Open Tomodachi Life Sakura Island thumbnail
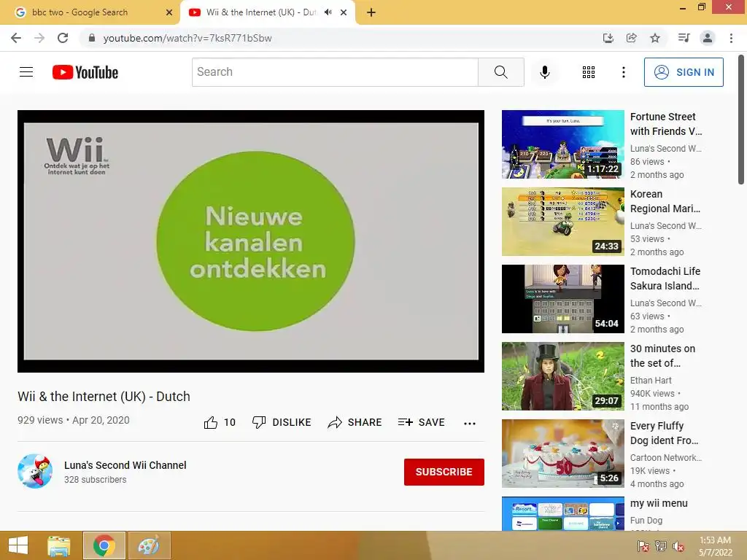The width and height of the screenshot is (747, 560). (562, 298)
